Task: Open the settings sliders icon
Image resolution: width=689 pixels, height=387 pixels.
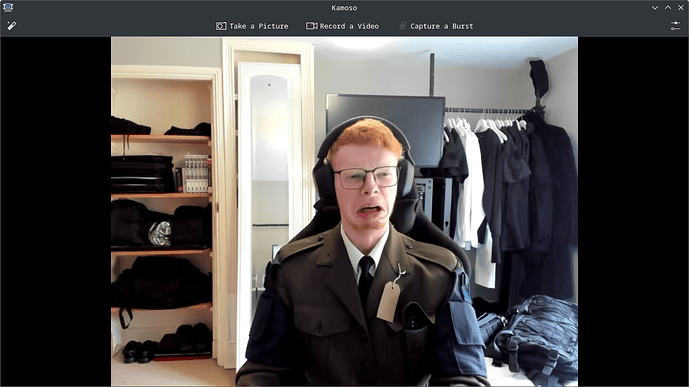Action: tap(675, 26)
